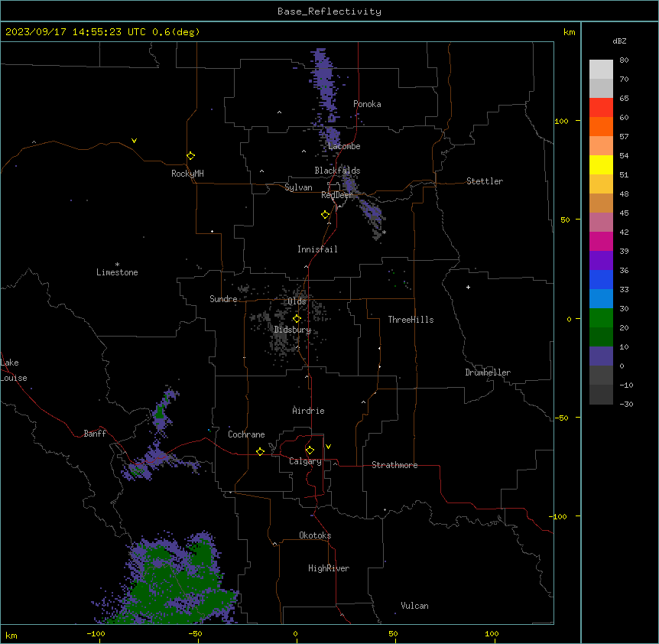Select the red swatch in the dBZ legend

coord(601,108)
